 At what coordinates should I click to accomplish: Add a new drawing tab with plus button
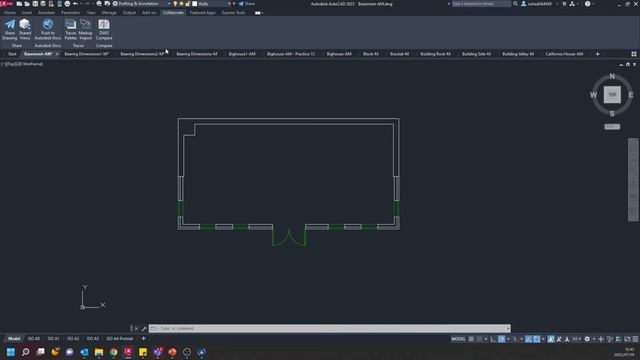[x=598, y=54]
